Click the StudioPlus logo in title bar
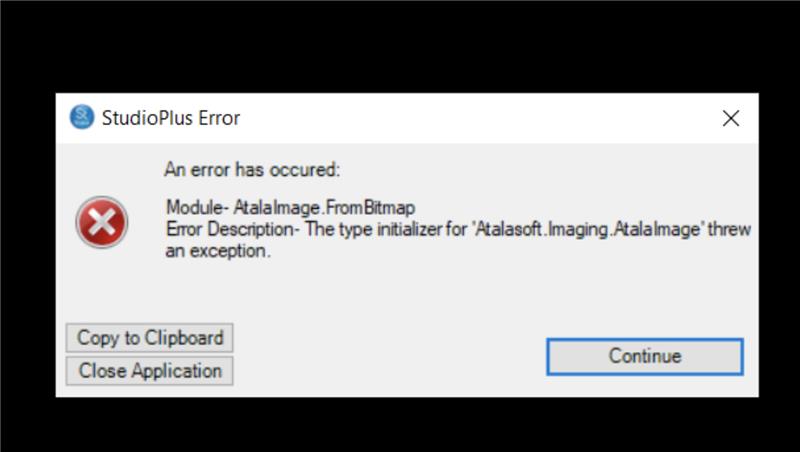Viewport: 800px width, 452px height. pos(82,117)
